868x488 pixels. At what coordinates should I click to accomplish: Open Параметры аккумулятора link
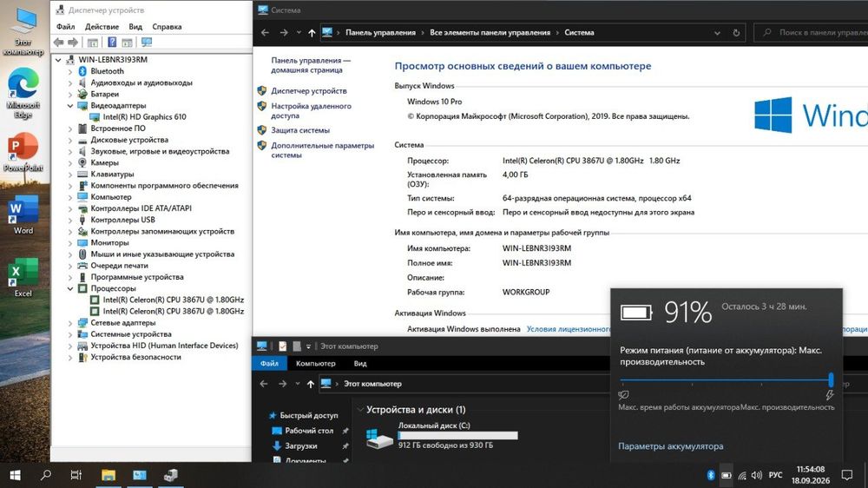[670, 446]
